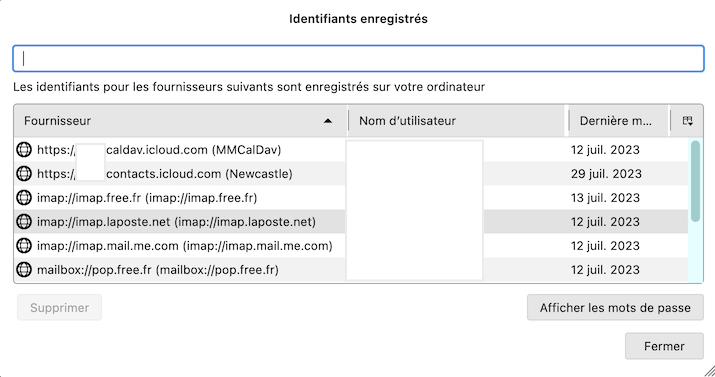Click Afficher les mots de passe

[615, 308]
